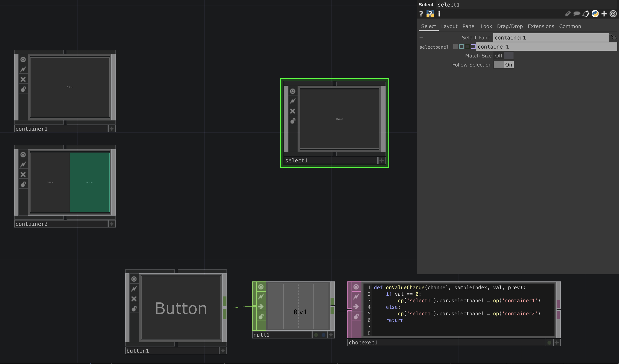Click the speech bubble icon in parameter header
This screenshot has height=364, width=619.
point(577,14)
